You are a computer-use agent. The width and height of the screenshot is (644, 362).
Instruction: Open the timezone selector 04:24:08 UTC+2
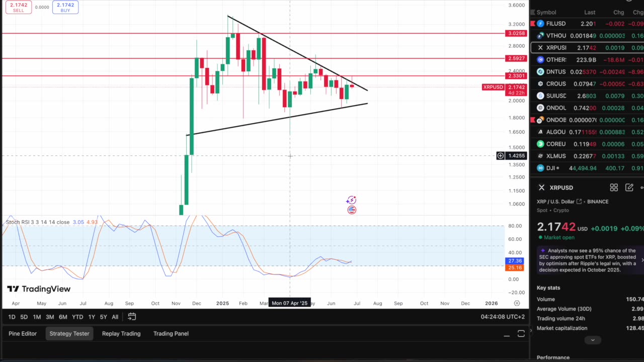click(503, 317)
